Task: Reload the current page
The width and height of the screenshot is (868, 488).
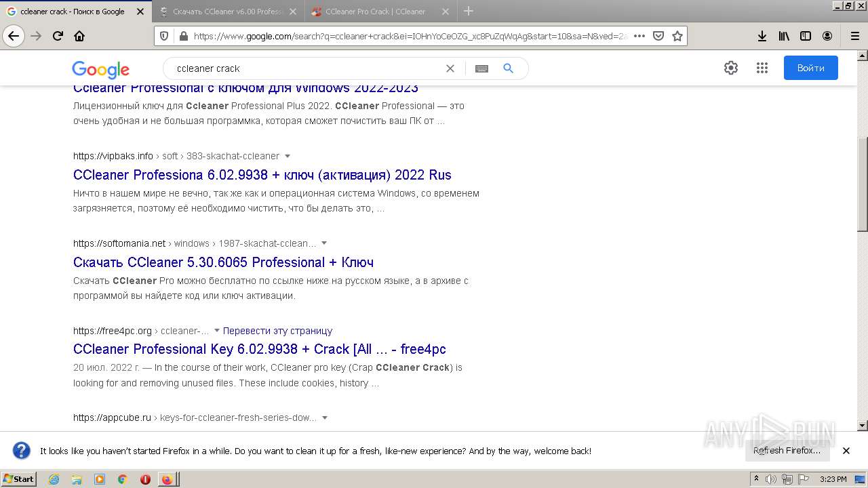Action: pyautogui.click(x=58, y=36)
